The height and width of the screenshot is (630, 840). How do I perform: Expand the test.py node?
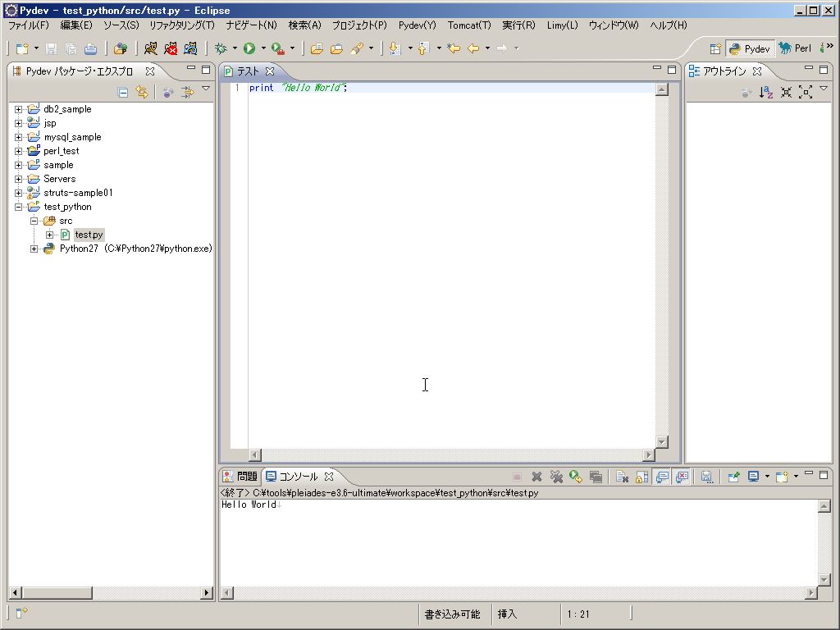pyautogui.click(x=49, y=235)
